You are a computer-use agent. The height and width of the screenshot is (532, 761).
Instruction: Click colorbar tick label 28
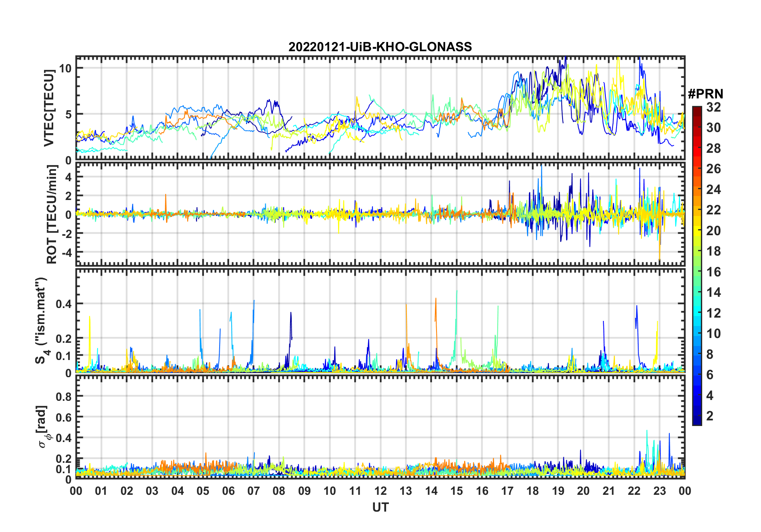coord(713,148)
